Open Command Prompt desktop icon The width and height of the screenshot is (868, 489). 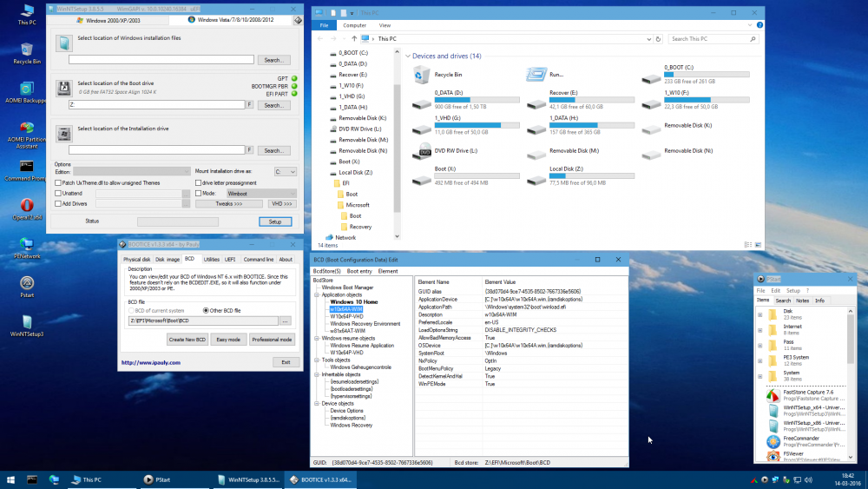tap(27, 171)
